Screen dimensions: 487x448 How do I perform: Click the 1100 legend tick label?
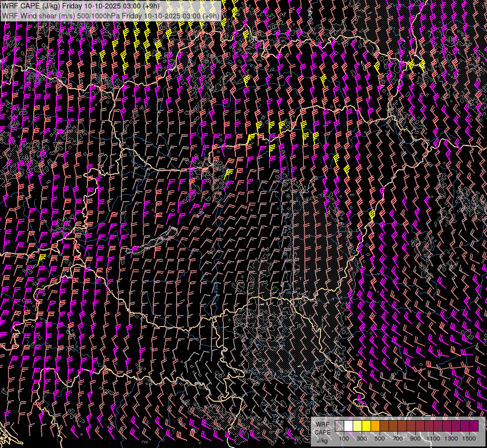(433, 439)
